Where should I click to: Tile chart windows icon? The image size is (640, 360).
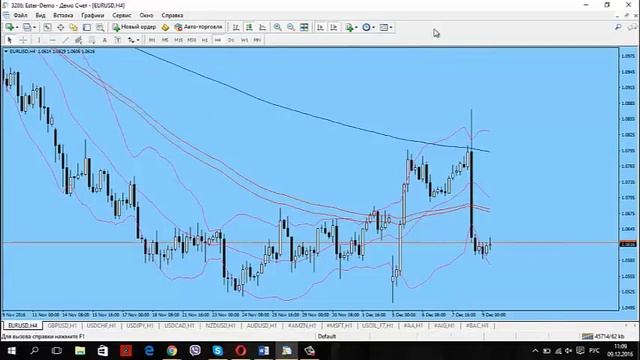pos(304,27)
